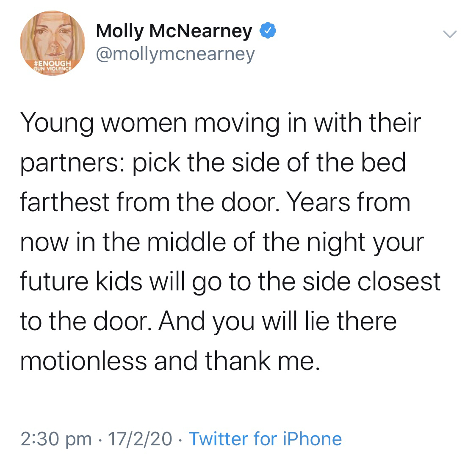Open the Molly McNearney display name
This screenshot has width=476, height=461.
(x=174, y=31)
